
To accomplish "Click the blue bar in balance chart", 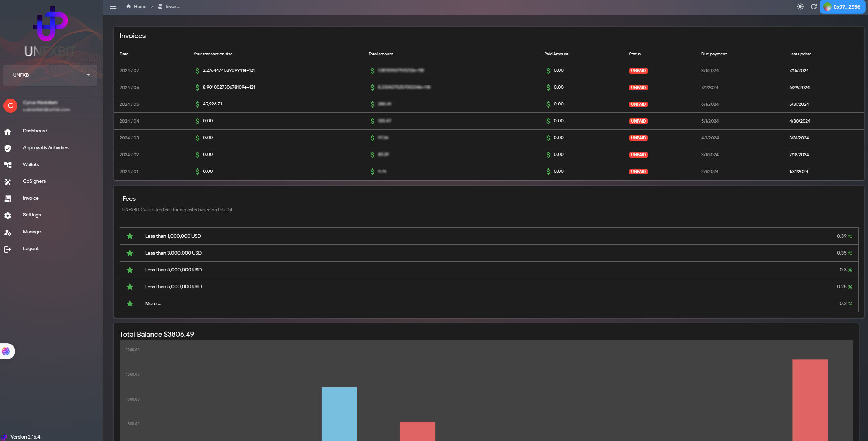I will 339,413.
